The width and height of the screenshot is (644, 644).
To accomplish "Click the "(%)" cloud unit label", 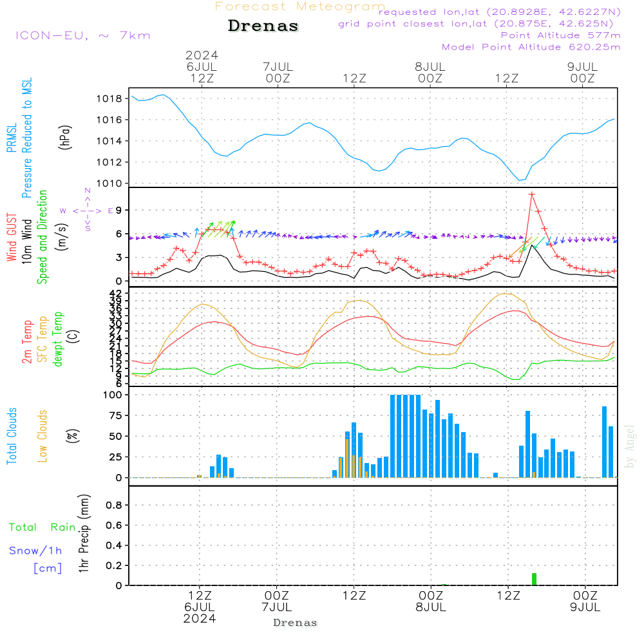I will click(72, 436).
